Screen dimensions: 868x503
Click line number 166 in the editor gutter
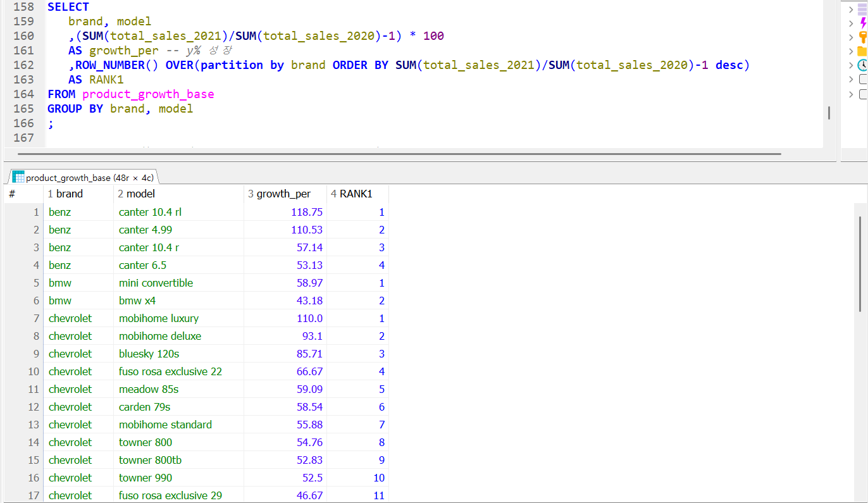[x=23, y=123]
